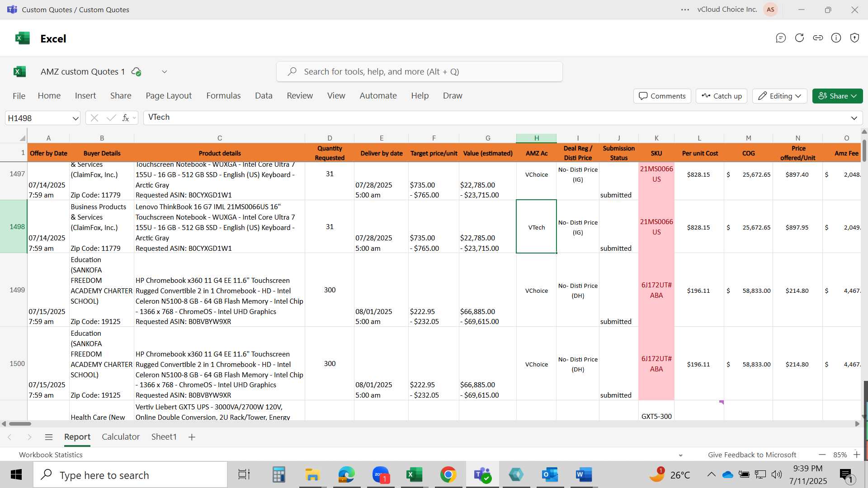Open Zoom from the taskbar
This screenshot has height=488, width=868.
pos(381,474)
